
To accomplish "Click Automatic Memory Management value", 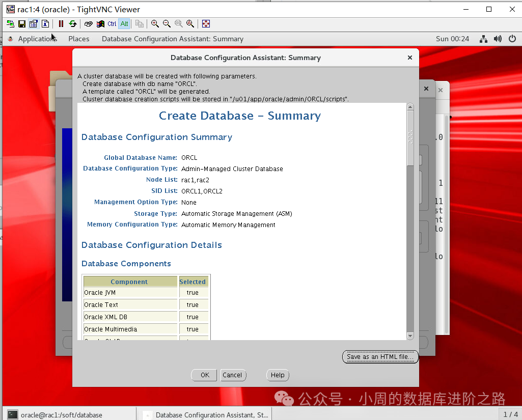I will click(228, 225).
